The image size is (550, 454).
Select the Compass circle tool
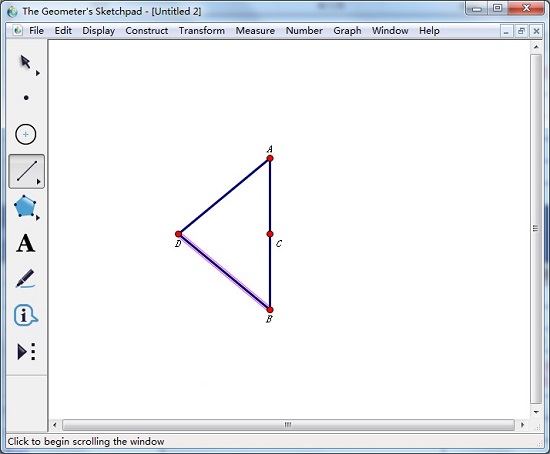click(26, 134)
